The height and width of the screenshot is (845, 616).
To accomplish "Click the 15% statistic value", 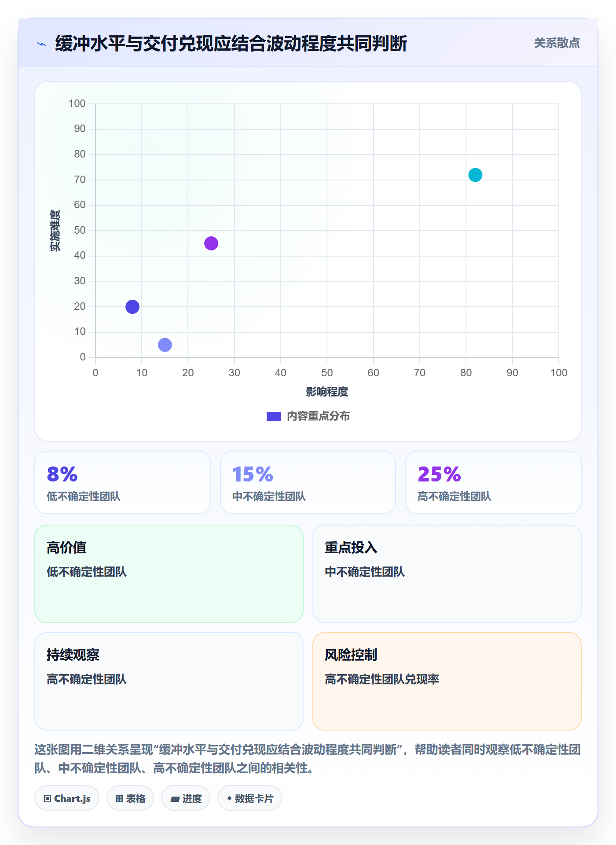I will click(x=253, y=474).
